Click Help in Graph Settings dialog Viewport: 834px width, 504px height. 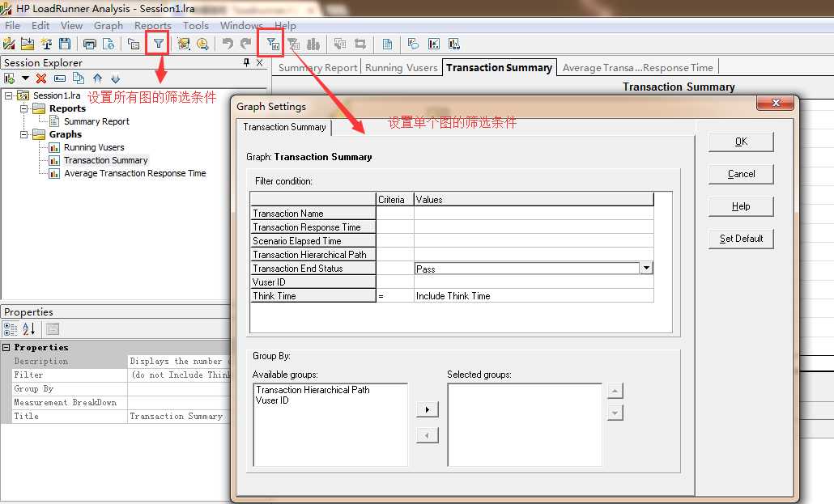[x=741, y=206]
